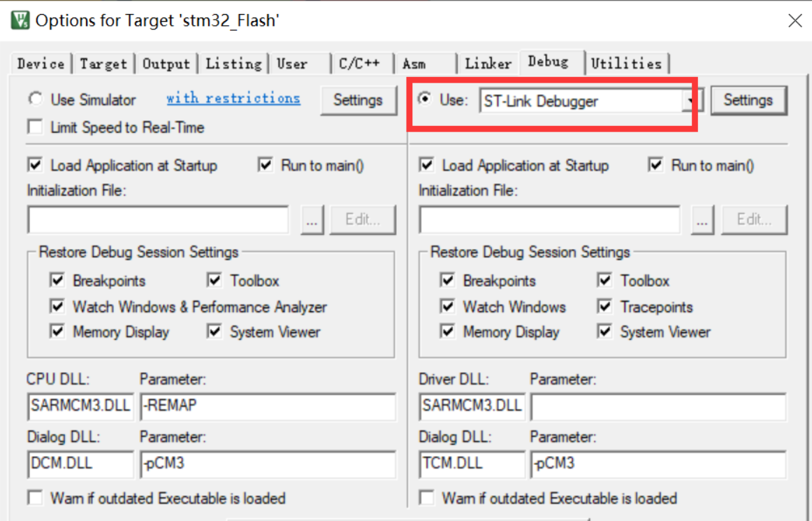Click the -REMAP parameter field

click(x=268, y=406)
